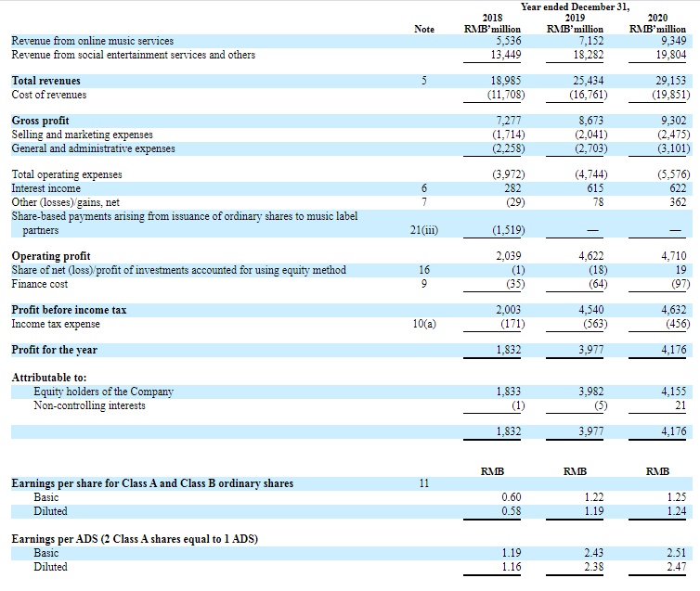Click the 2020 diluted earnings per share 1.24

click(677, 511)
